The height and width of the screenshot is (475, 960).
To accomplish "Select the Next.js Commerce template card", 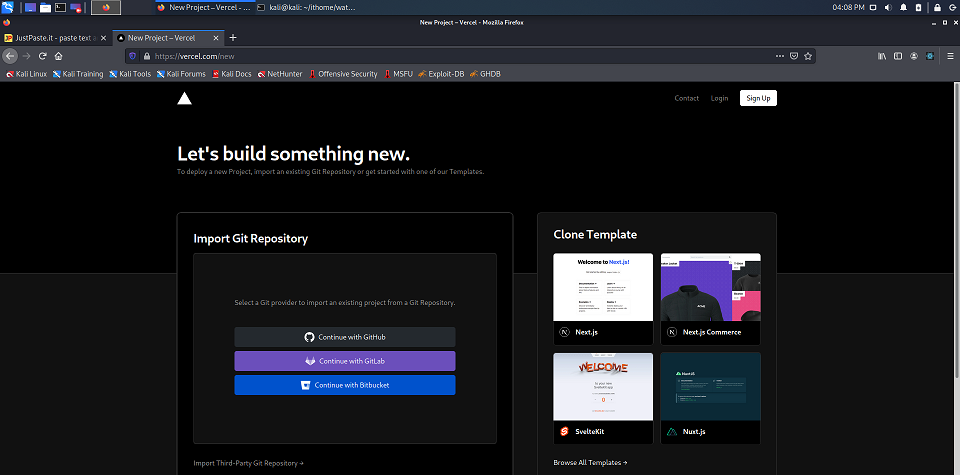I will 710,299.
